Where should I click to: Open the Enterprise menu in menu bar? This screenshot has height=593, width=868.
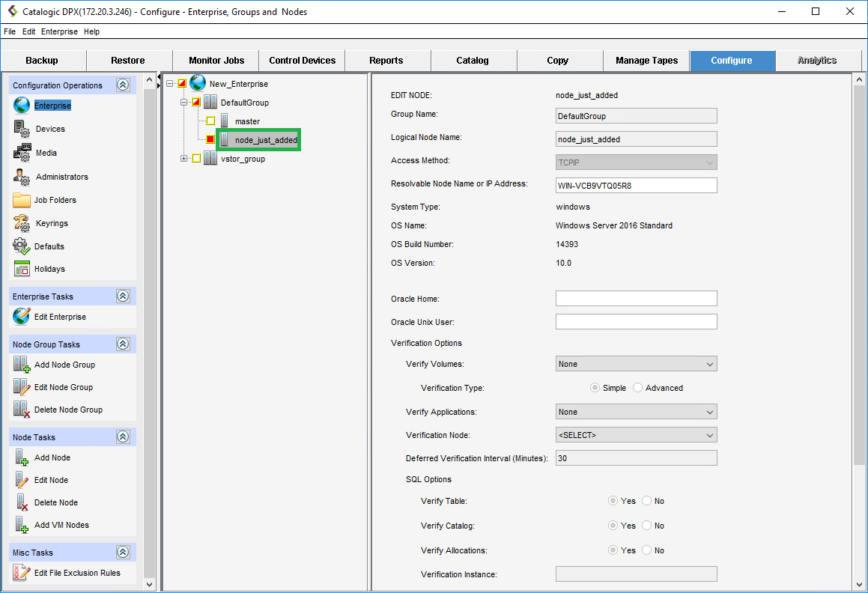coord(59,31)
